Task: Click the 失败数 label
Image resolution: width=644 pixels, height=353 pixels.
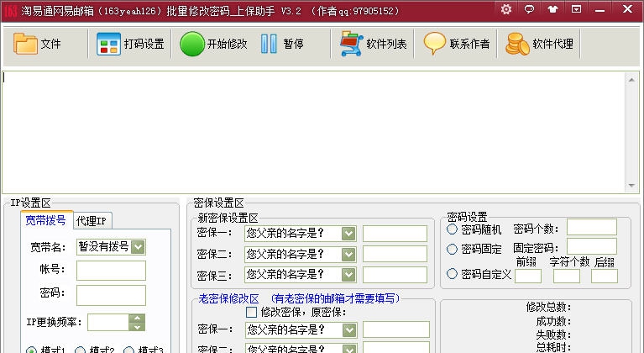Action: pos(553,335)
